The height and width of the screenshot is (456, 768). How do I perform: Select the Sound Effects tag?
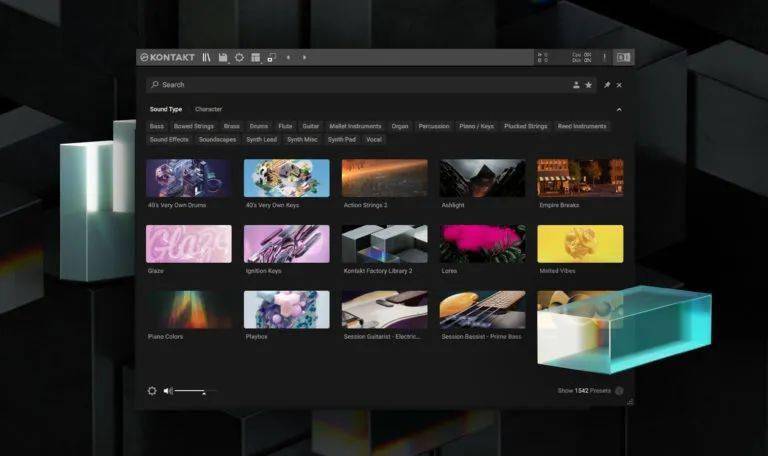point(169,140)
